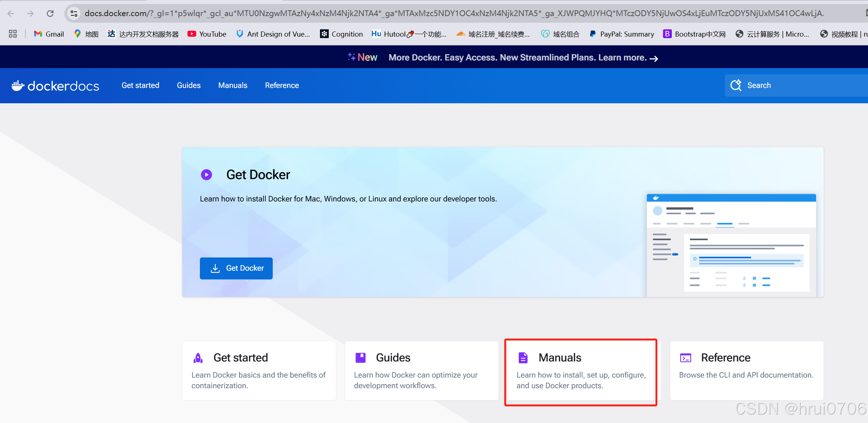Open the Manuals card heading

560,358
